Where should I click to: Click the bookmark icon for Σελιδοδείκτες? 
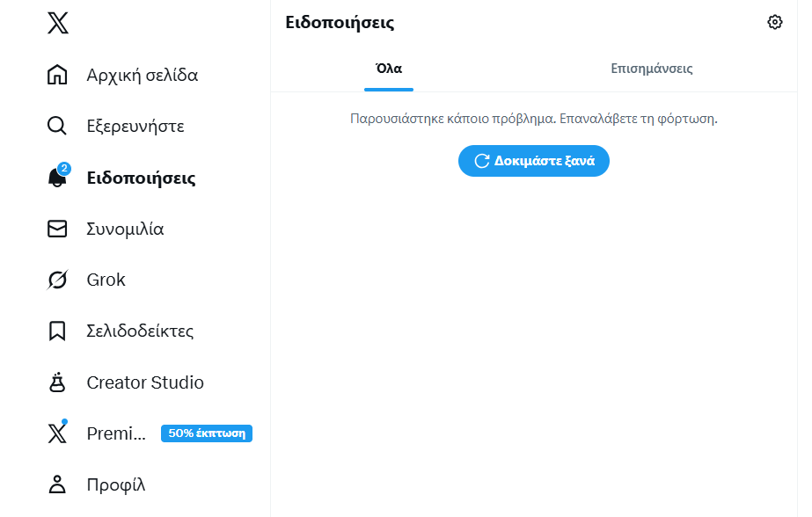click(57, 331)
